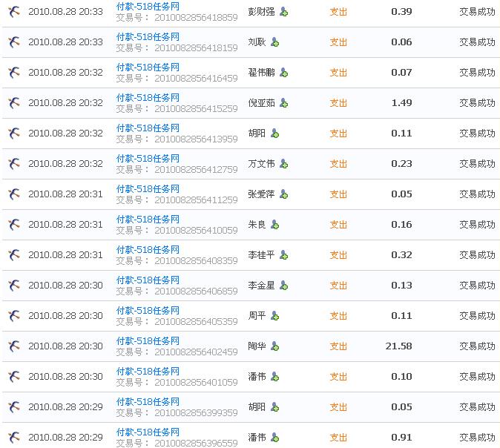Open 付款-518任务网 link for 21.58 payment

pos(148,340)
